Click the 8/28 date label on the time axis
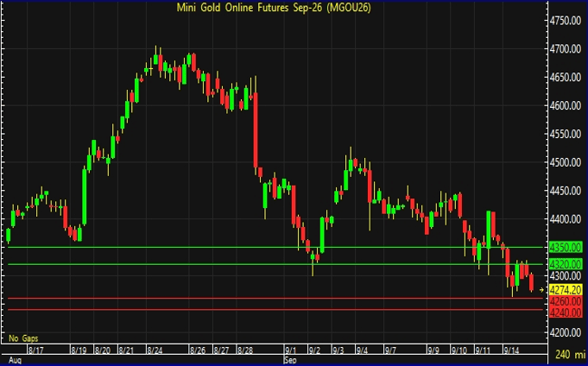 coord(245,350)
